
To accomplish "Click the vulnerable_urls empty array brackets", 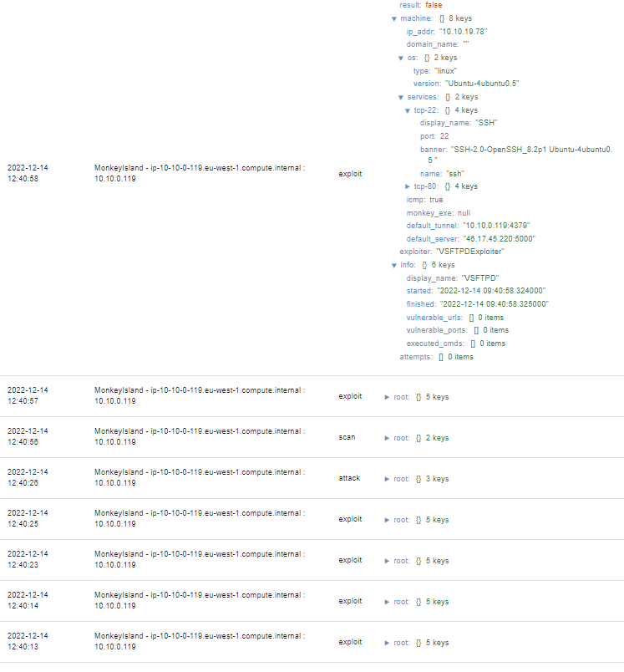I will point(471,318).
